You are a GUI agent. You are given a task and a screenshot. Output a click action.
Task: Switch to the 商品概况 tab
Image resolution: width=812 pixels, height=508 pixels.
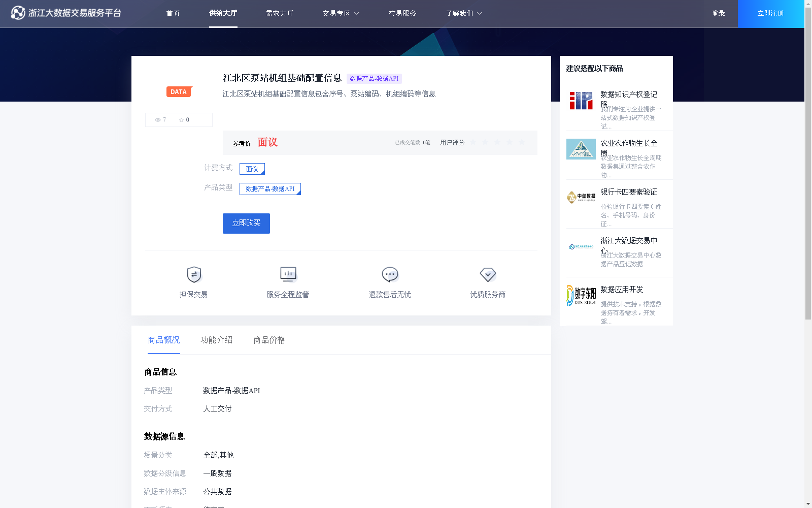[164, 340]
